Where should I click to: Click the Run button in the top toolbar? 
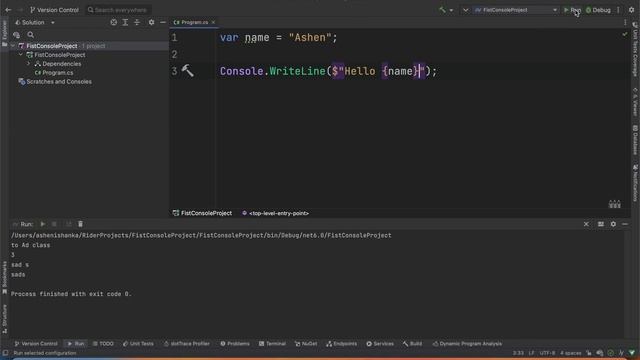tap(572, 10)
